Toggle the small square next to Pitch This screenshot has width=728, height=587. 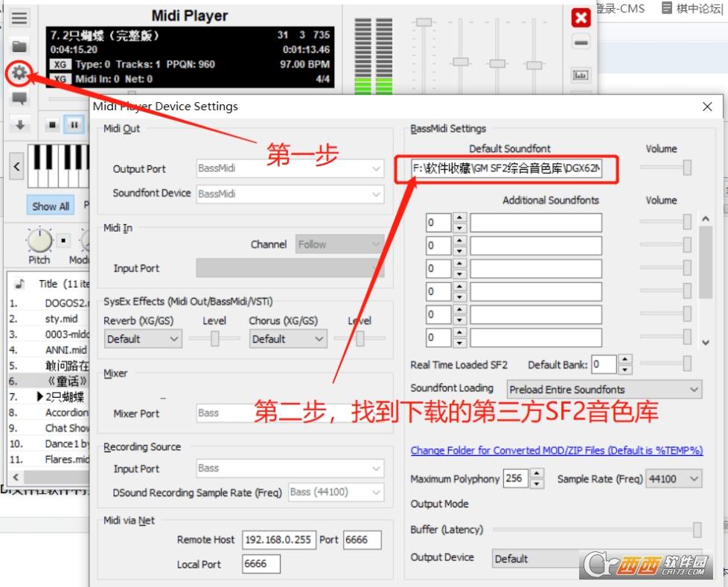[x=63, y=241]
